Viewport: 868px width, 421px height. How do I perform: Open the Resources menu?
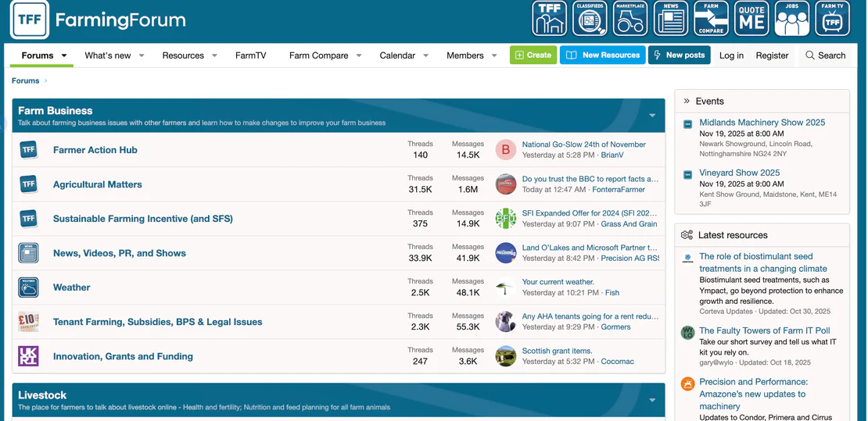click(183, 55)
